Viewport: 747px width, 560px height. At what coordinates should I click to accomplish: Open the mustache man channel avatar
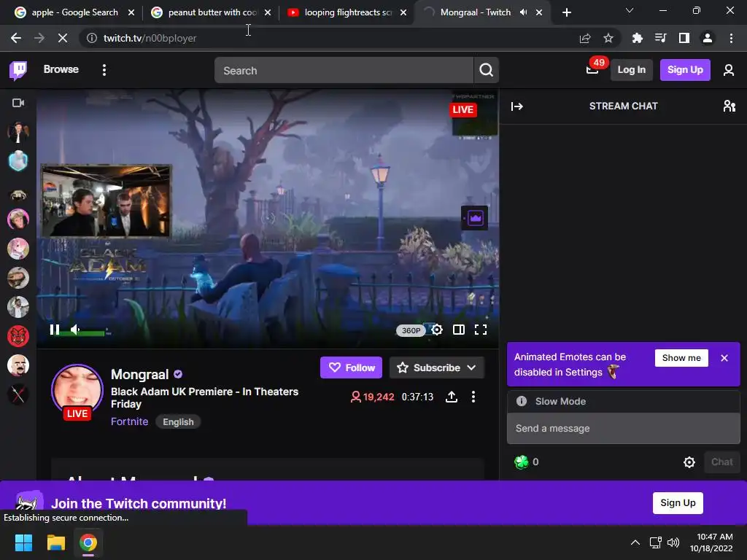18,365
